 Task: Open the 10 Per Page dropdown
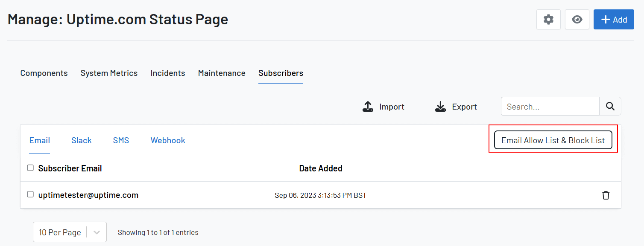tap(70, 232)
